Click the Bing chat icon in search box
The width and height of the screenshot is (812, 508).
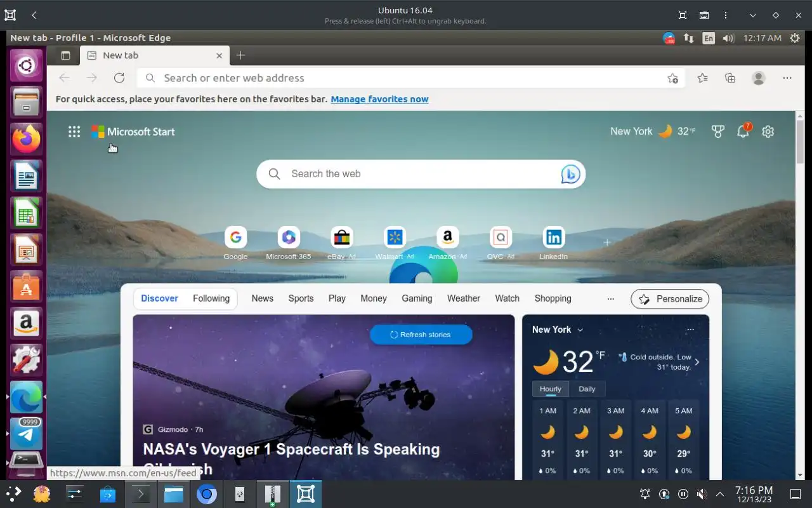coord(570,174)
